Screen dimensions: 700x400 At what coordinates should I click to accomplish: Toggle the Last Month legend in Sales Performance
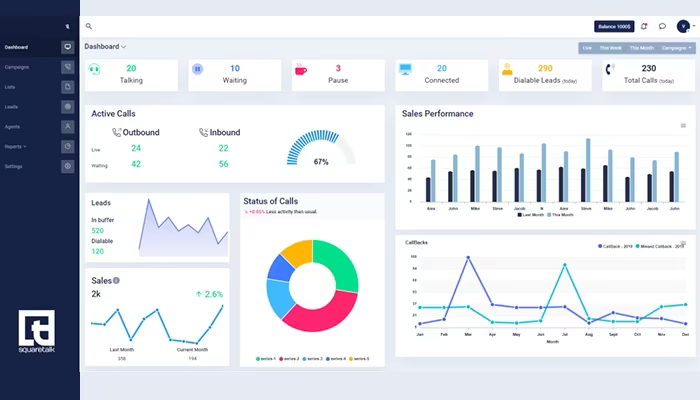[530, 215]
